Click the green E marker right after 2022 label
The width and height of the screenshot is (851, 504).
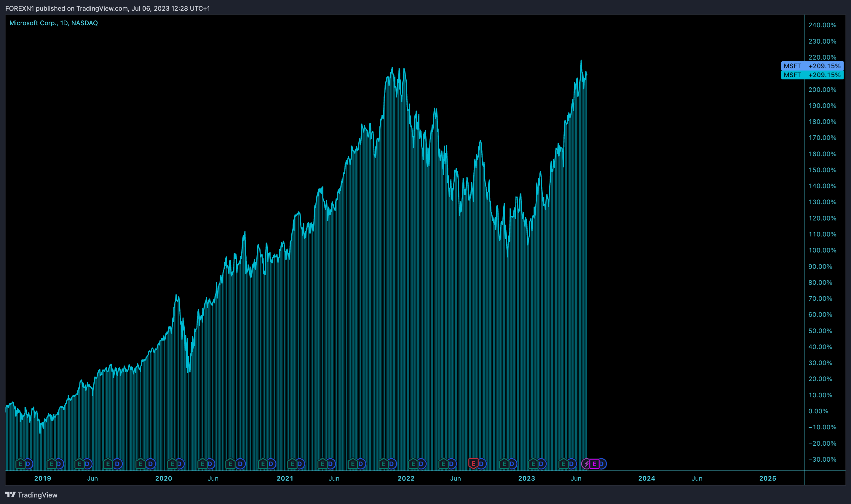click(413, 464)
